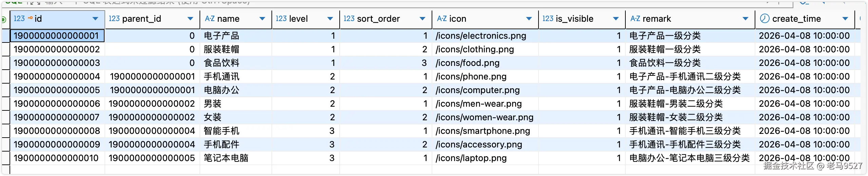The height and width of the screenshot is (176, 868).
Task: Expand the sort_order column dropdown arrow
Action: [x=422, y=19]
